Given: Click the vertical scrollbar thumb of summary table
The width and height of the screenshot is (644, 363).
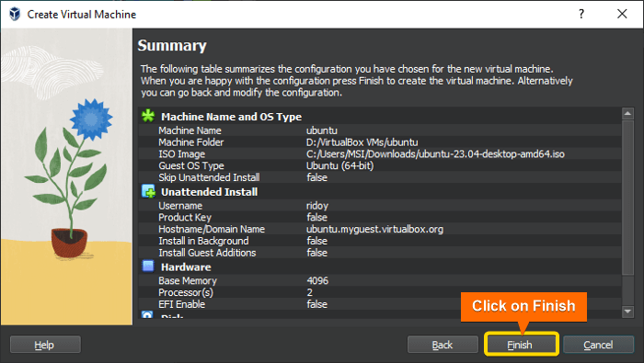Looking at the screenshot, I should (x=627, y=197).
